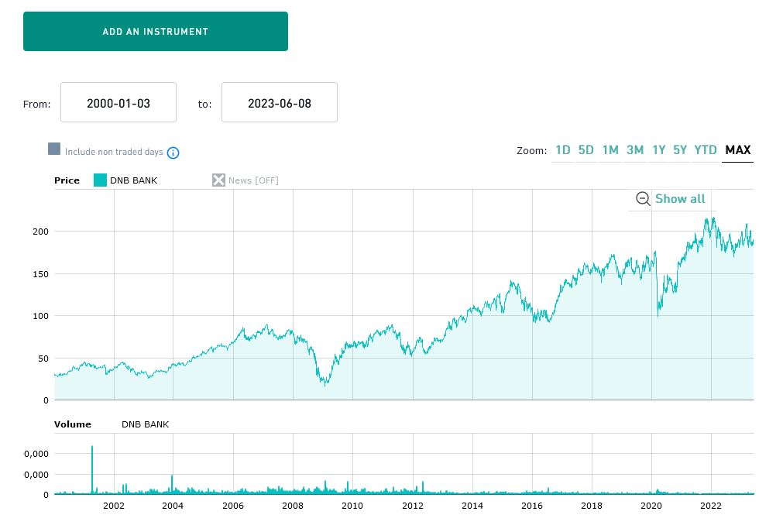
Task: Select the 5D zoom range
Action: [586, 150]
